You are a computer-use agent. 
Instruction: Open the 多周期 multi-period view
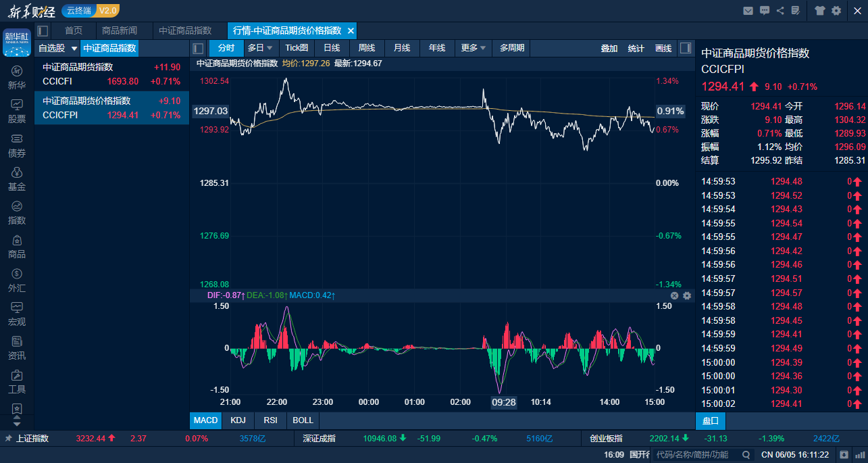(511, 48)
